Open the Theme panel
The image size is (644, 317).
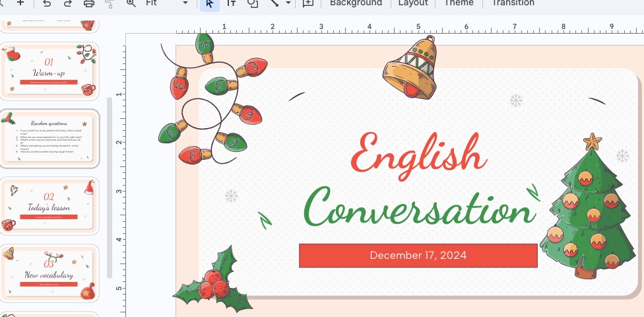(x=459, y=3)
